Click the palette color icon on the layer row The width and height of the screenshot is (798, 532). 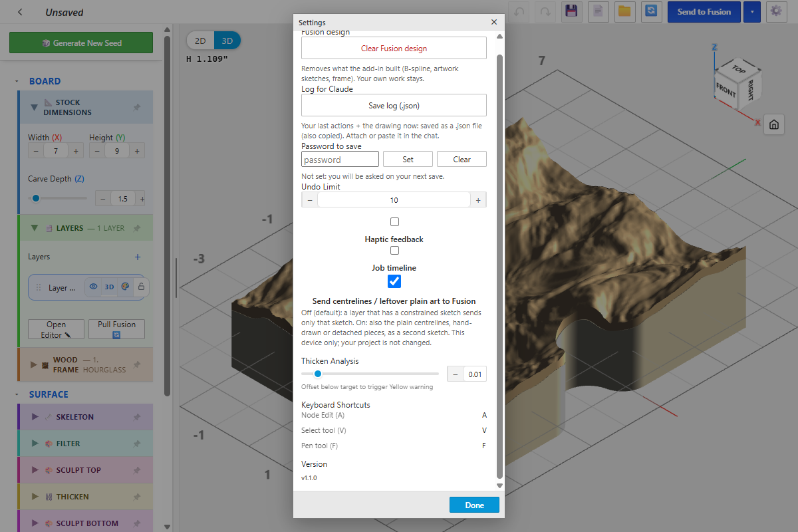[x=125, y=287]
